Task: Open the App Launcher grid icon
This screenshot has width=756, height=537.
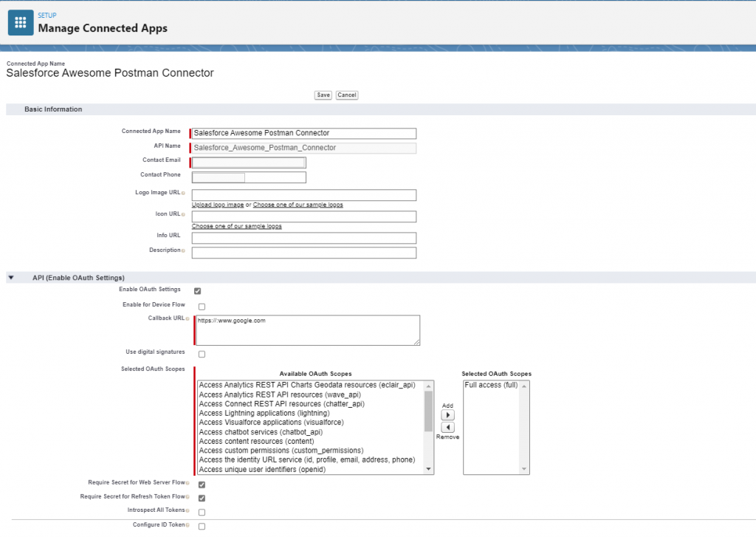Action: coord(21,23)
